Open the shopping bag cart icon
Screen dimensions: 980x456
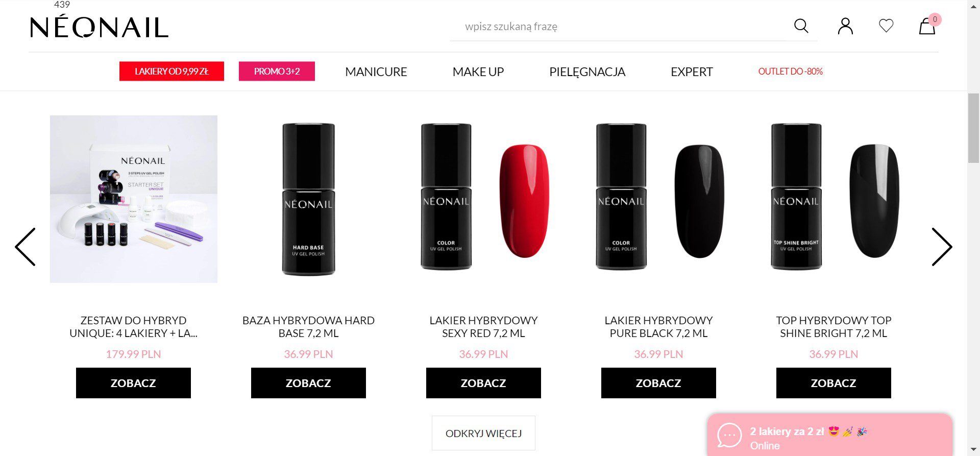tap(927, 26)
